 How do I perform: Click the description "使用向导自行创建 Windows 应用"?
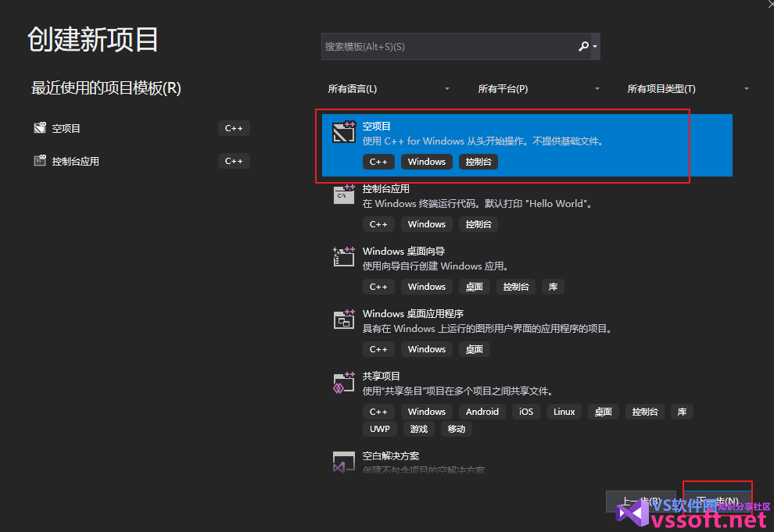tap(435, 266)
